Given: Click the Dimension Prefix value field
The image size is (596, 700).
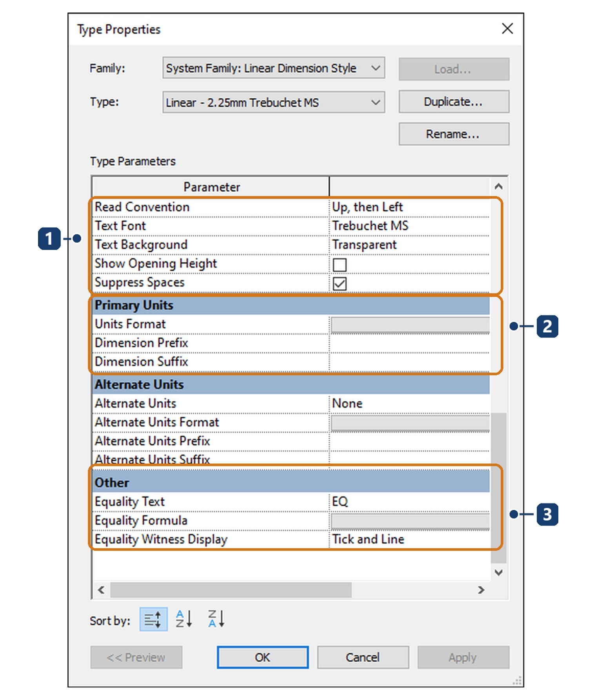Looking at the screenshot, I should (409, 343).
